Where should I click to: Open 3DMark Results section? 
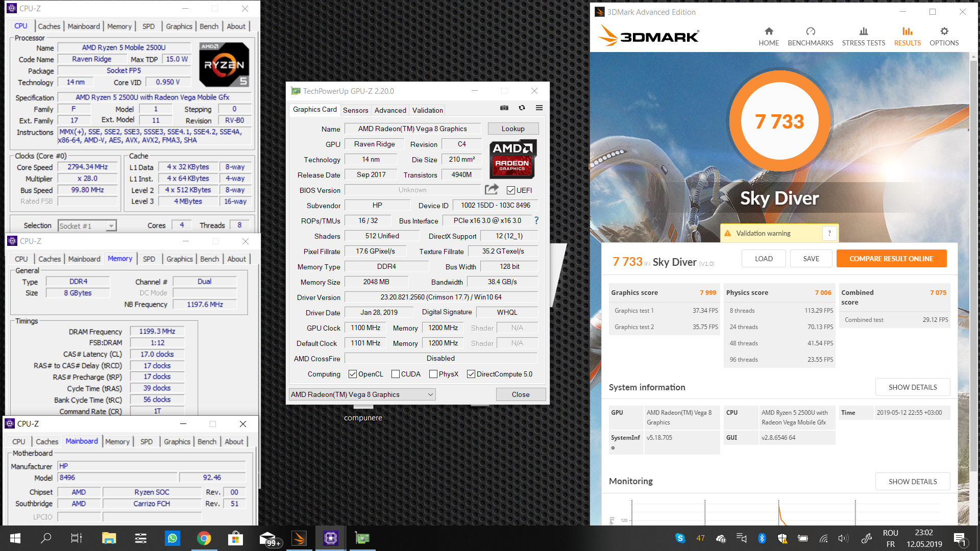pos(908,37)
